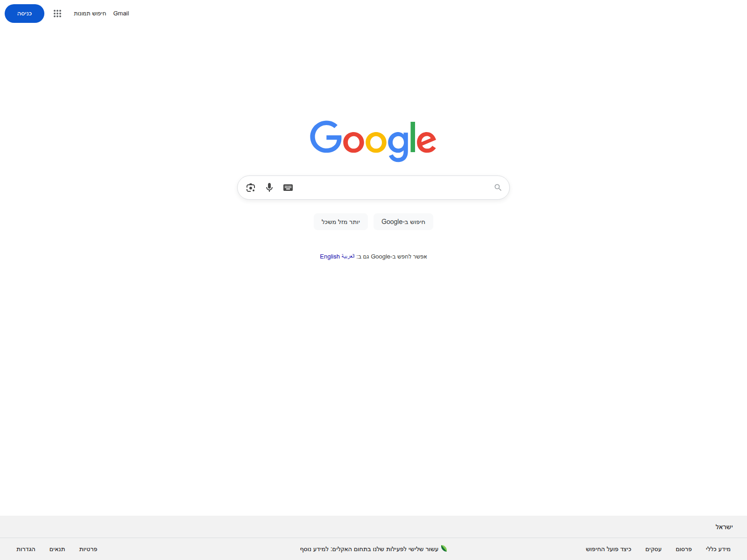Switch Google language to العربية
Image resolution: width=747 pixels, height=560 pixels.
coord(348,257)
